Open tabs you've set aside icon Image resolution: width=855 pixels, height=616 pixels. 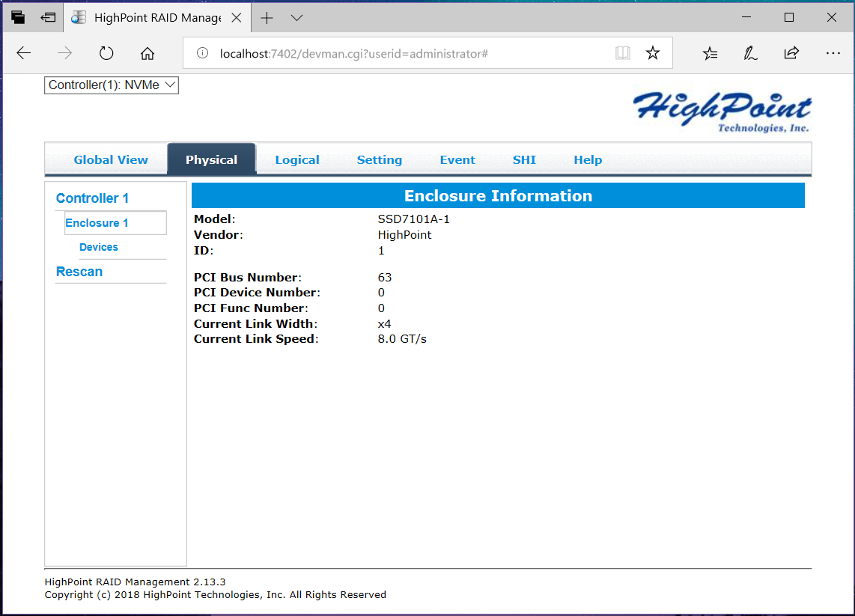tap(17, 17)
